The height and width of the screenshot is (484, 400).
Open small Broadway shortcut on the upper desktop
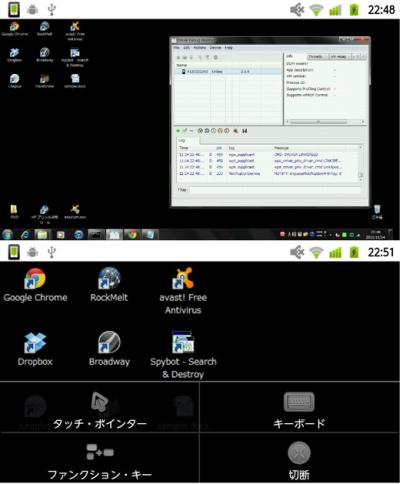[x=45, y=55]
